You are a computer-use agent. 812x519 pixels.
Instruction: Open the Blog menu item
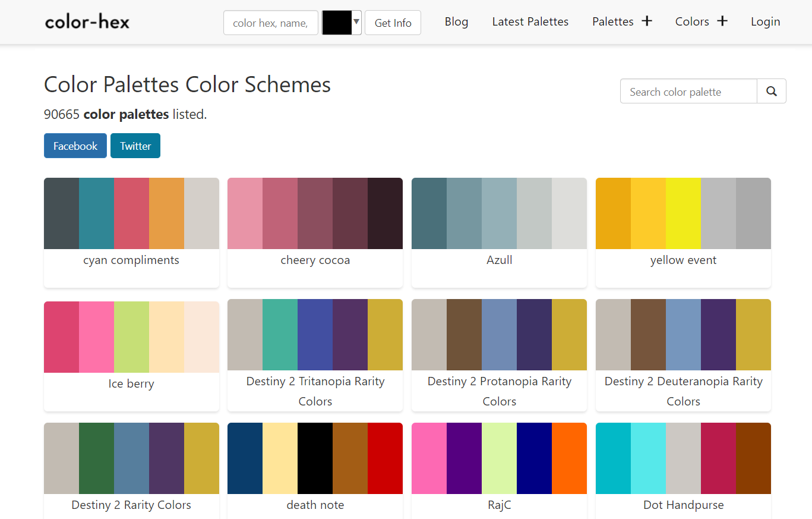[x=456, y=22]
